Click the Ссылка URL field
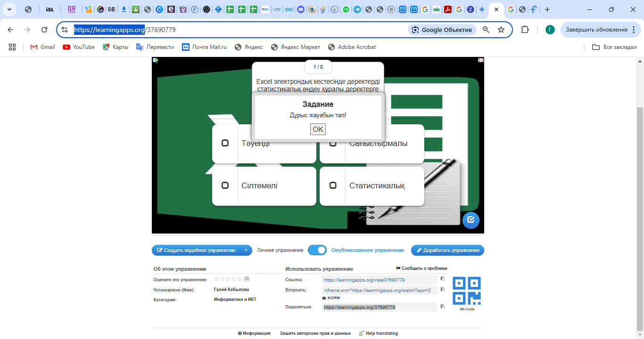 point(380,280)
